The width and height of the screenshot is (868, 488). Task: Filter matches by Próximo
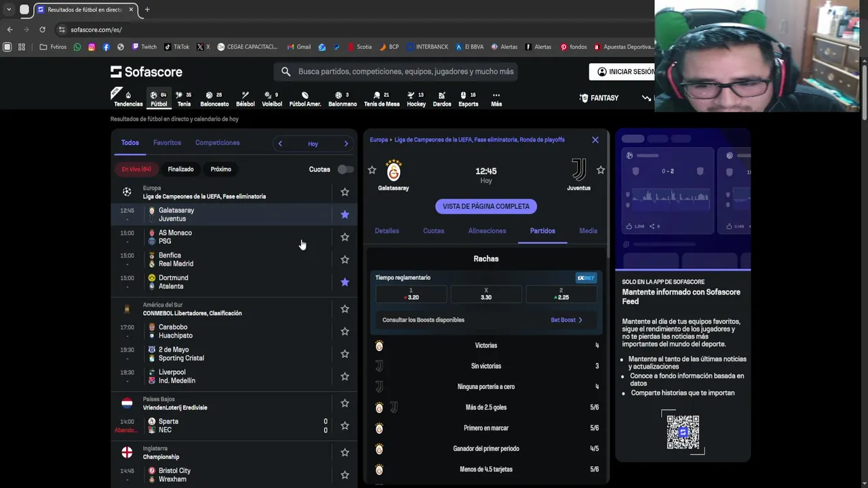tap(220, 169)
